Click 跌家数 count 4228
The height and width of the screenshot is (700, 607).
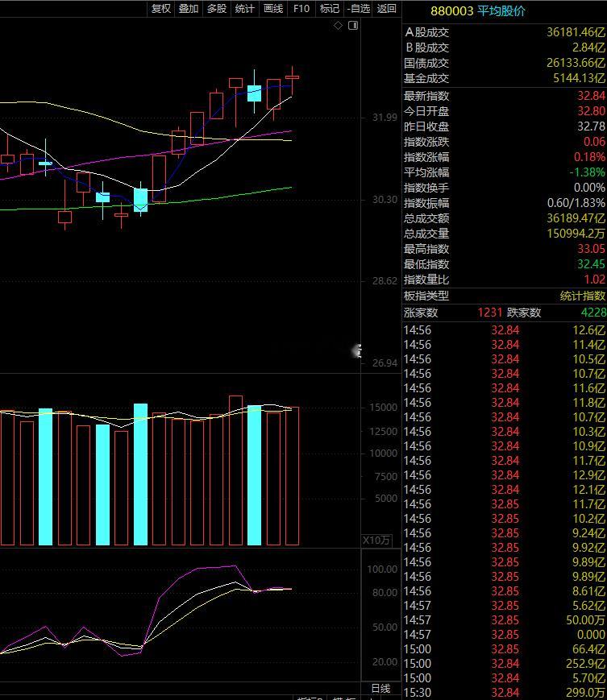(593, 312)
